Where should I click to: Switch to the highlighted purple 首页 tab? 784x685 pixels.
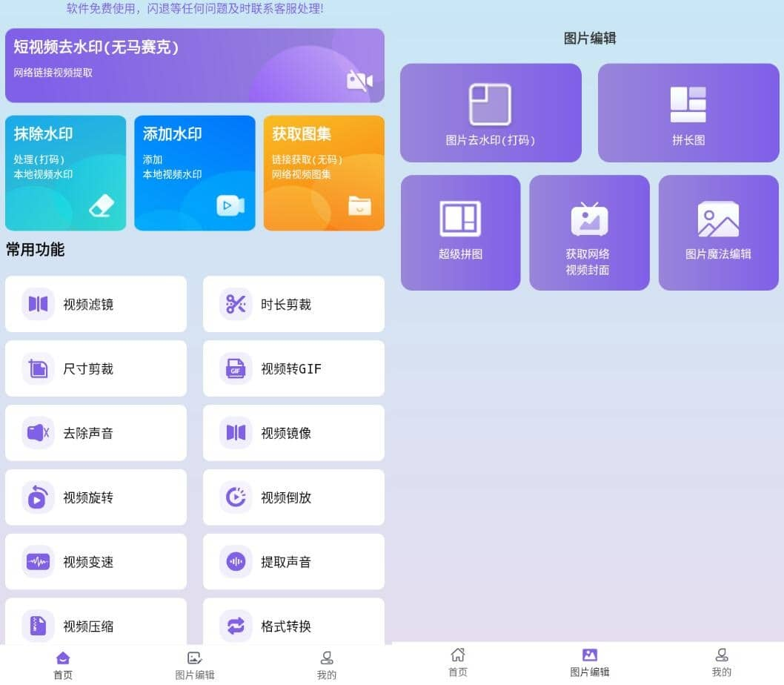pyautogui.click(x=63, y=664)
